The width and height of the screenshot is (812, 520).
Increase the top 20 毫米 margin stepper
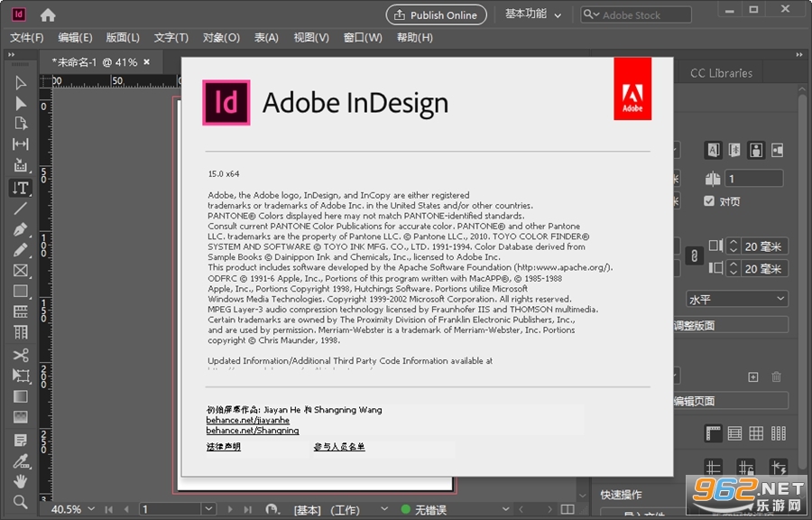(733, 242)
